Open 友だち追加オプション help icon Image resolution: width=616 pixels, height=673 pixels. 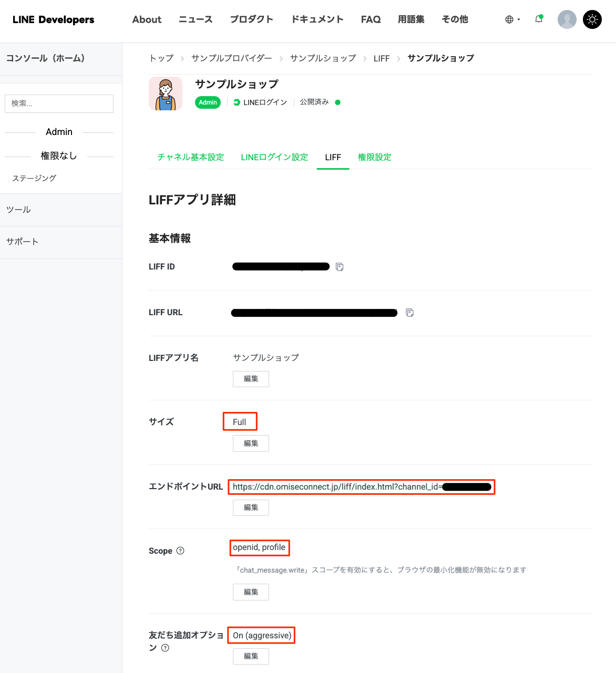165,648
